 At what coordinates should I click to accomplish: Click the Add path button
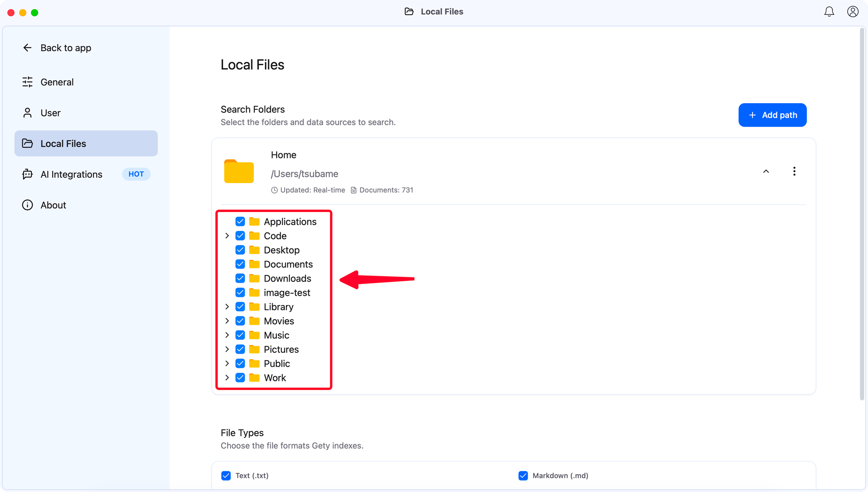pyautogui.click(x=772, y=115)
